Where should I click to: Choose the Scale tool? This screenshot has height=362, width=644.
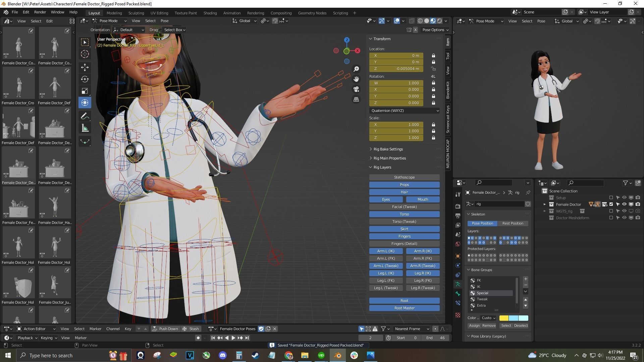pyautogui.click(x=85, y=91)
